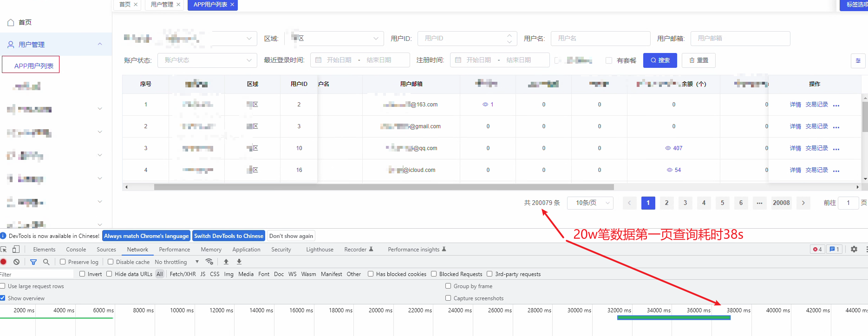
Task: Open the 账户状态 dropdown
Action: (207, 60)
